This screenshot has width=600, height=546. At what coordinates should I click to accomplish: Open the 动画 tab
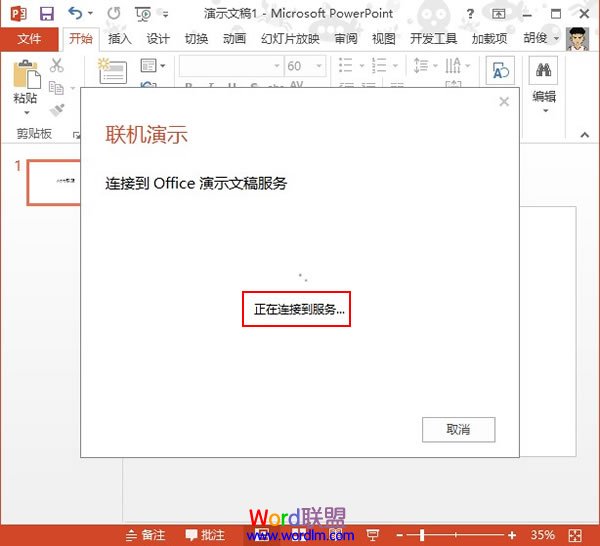coord(234,39)
